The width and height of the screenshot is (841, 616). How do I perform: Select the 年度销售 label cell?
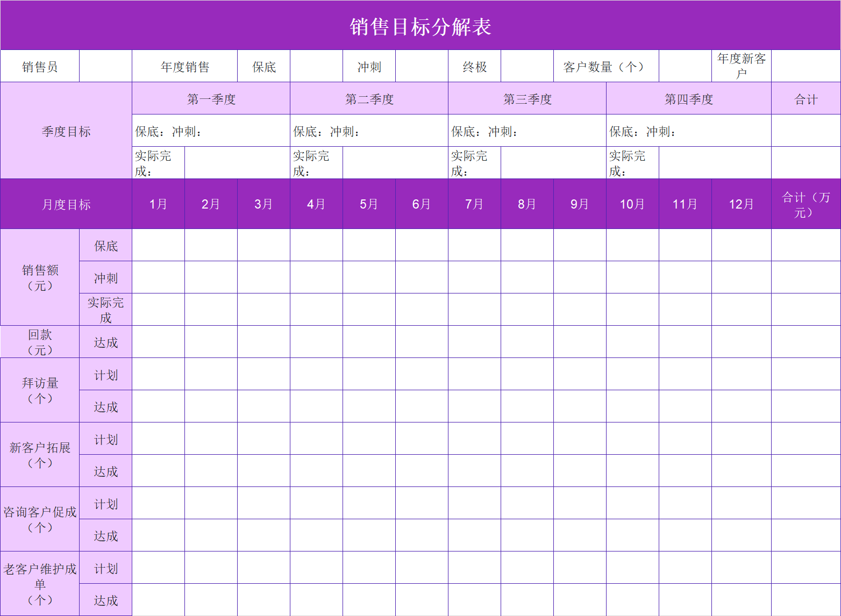[x=184, y=66]
